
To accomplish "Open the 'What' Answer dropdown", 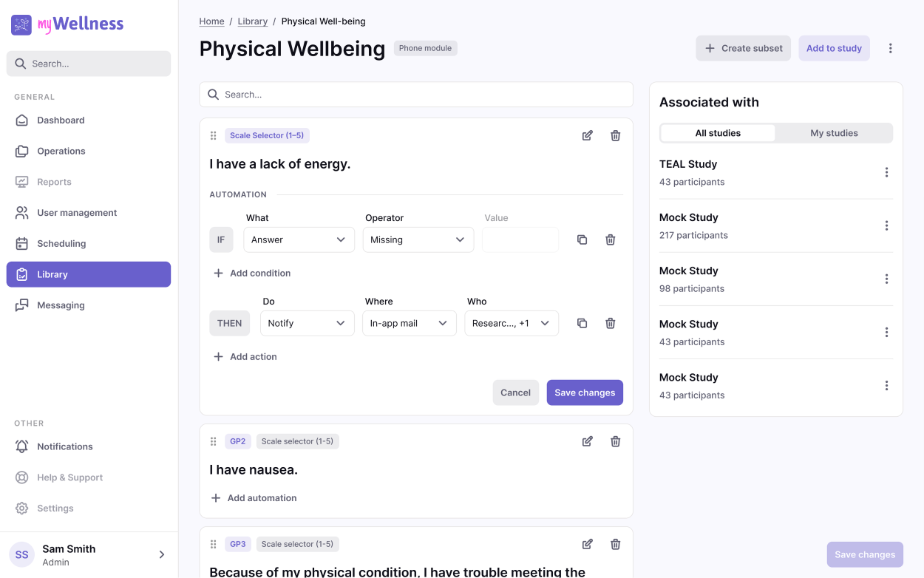I will (299, 240).
